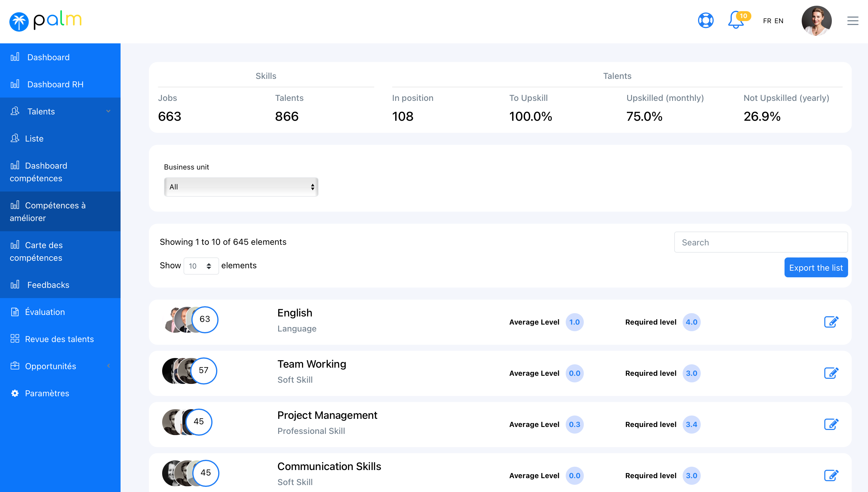This screenshot has height=492, width=868.
Task: Edit the Communication Skills entry
Action: pyautogui.click(x=831, y=475)
